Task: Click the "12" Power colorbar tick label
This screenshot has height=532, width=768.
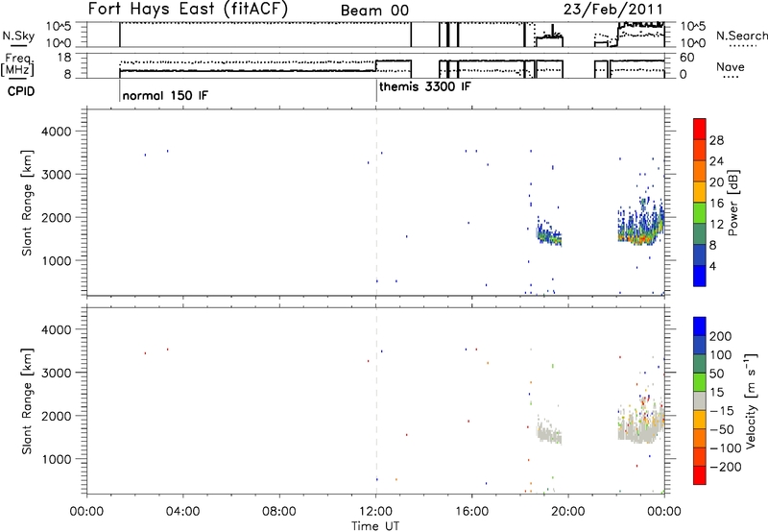Action: (x=716, y=225)
